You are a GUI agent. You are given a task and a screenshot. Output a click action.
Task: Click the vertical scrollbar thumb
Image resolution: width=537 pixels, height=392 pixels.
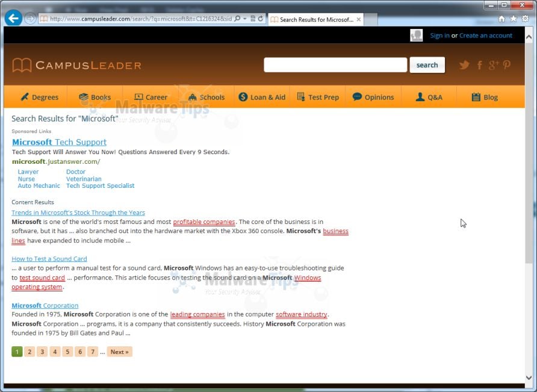click(x=529, y=152)
